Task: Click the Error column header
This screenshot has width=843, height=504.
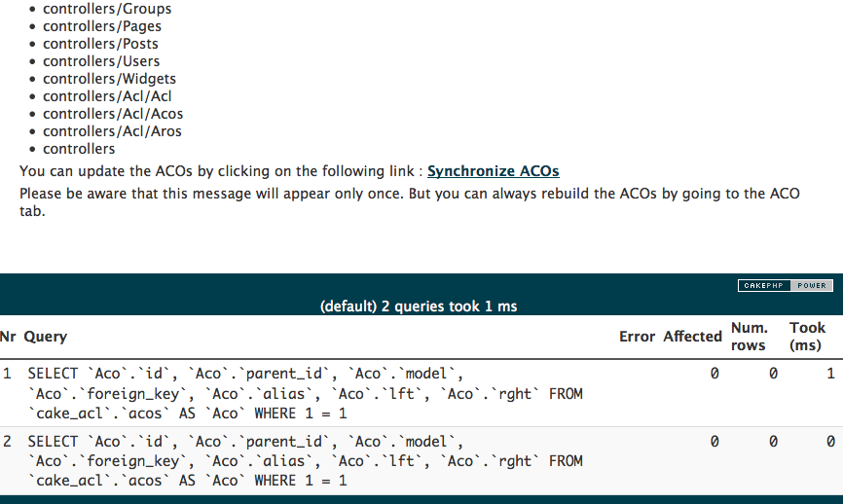Action: click(637, 337)
